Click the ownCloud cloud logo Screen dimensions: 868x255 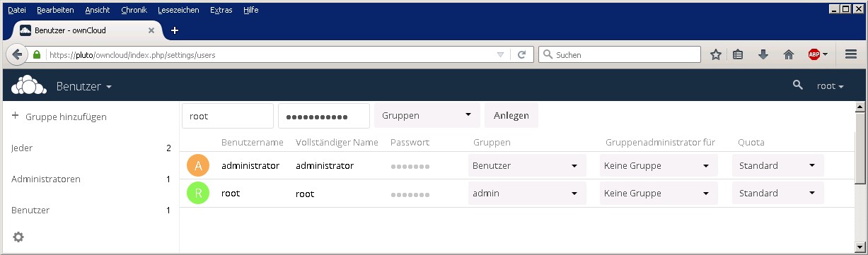[29, 85]
